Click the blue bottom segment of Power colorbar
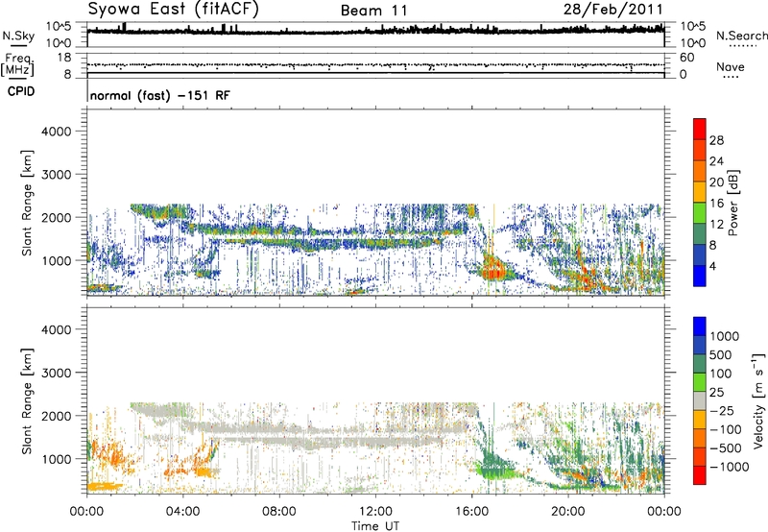This screenshot has height=532, width=768. [700, 276]
